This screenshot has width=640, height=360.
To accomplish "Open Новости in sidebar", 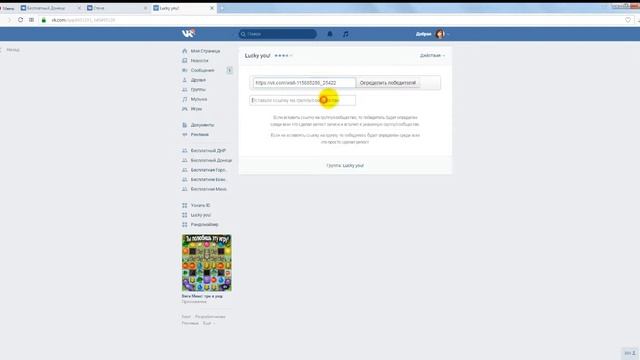I will tap(200, 60).
